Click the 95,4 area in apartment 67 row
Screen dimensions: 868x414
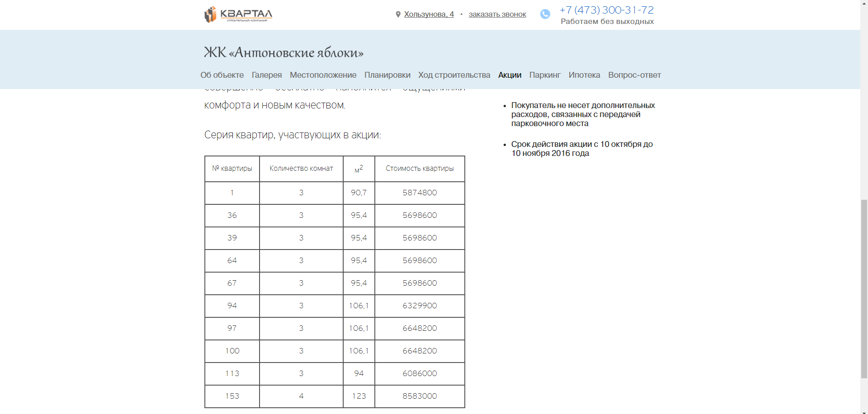tap(359, 283)
